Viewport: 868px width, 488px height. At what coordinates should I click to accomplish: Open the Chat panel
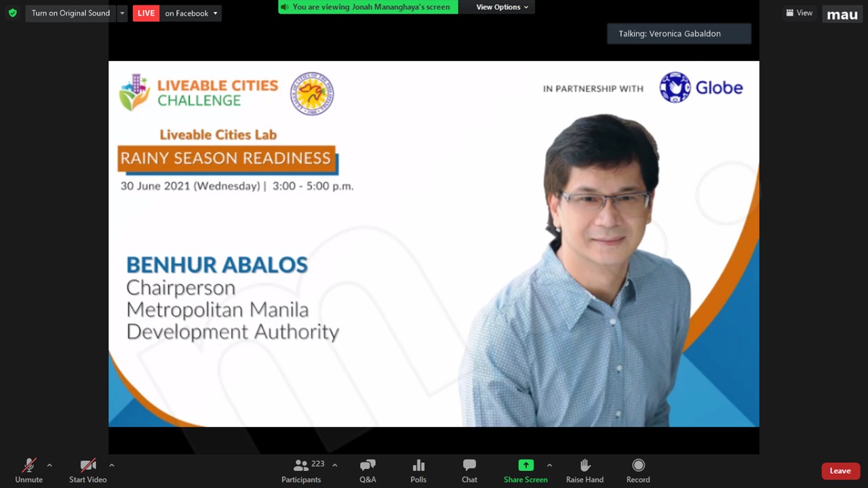coord(469,470)
